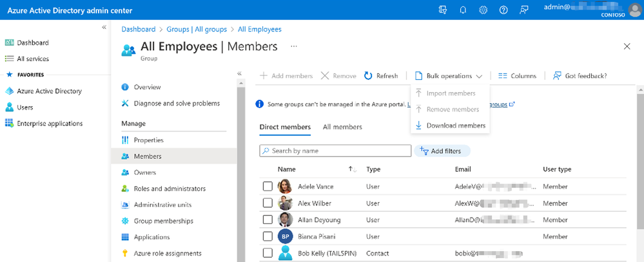Click Allan Deyoung's profile photo

[285, 220]
